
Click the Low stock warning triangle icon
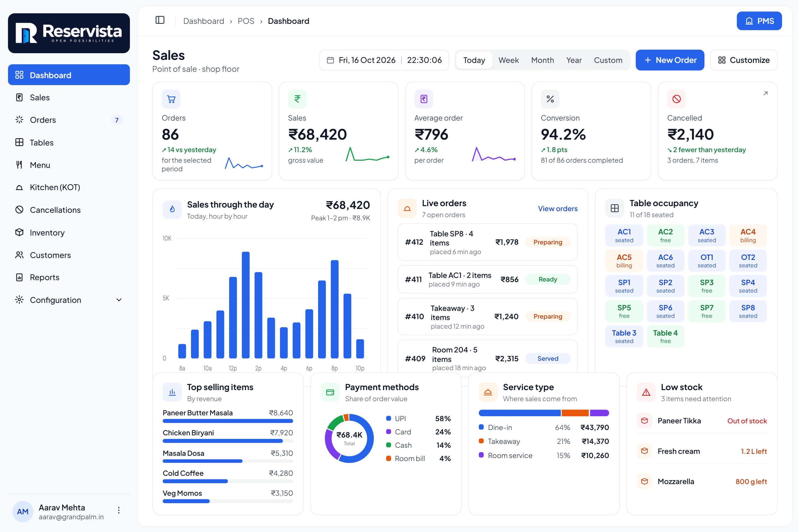point(646,393)
